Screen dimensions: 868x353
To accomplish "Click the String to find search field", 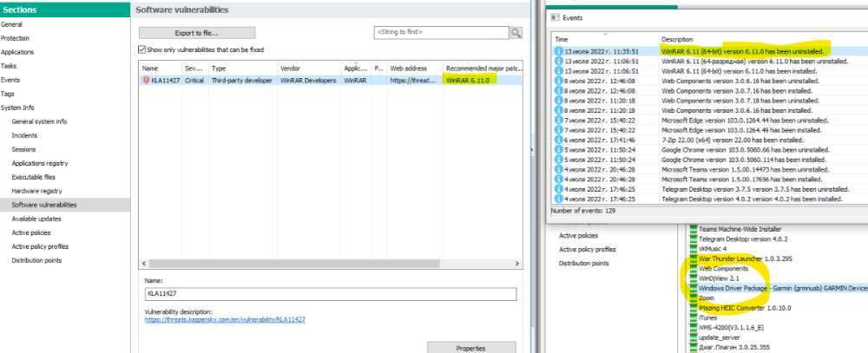I will pos(439,32).
